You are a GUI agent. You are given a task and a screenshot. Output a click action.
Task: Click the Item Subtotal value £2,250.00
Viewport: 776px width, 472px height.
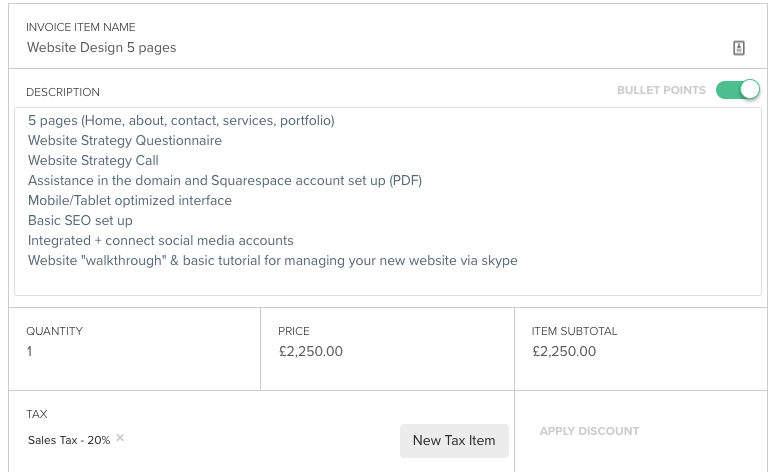(x=564, y=351)
